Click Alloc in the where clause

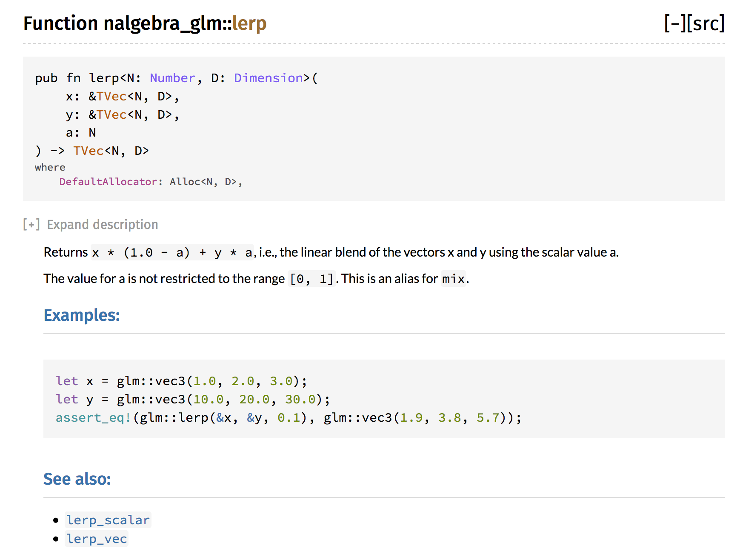click(x=185, y=182)
